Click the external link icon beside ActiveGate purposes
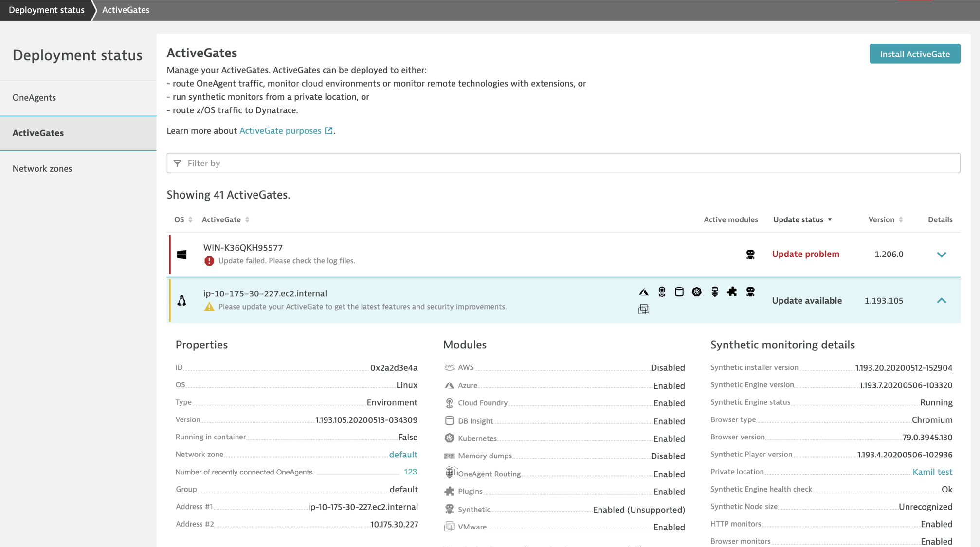The width and height of the screenshot is (980, 547). [329, 130]
